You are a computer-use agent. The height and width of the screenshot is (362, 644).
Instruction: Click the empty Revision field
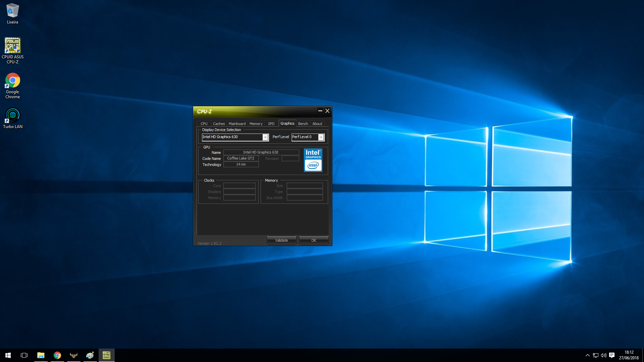[x=290, y=159]
